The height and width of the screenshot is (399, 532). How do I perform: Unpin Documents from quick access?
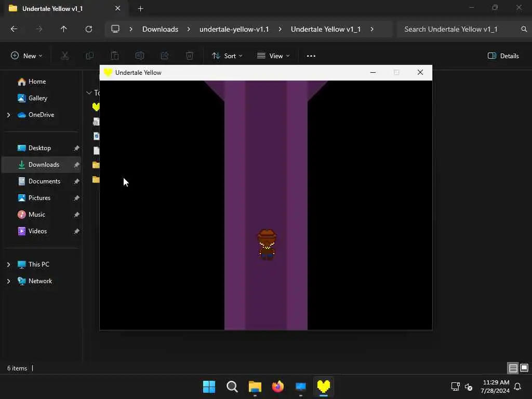tap(77, 181)
